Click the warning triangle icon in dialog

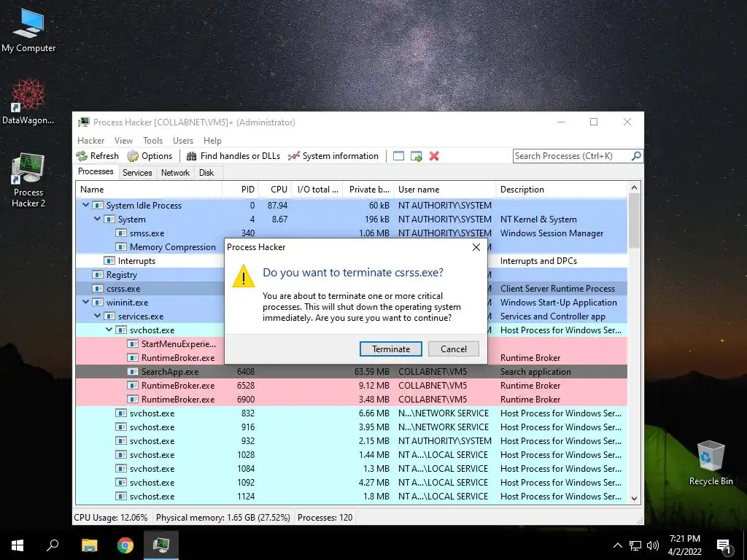[x=244, y=276]
